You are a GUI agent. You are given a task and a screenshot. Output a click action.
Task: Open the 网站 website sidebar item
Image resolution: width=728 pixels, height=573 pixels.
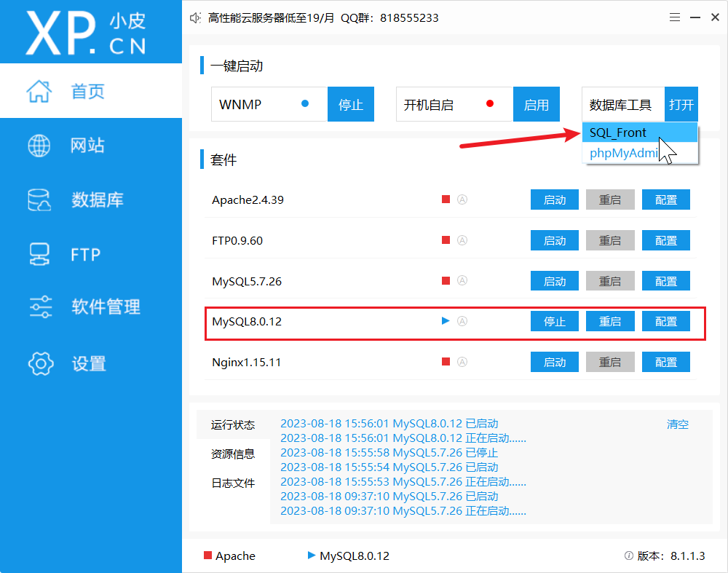pyautogui.click(x=91, y=146)
